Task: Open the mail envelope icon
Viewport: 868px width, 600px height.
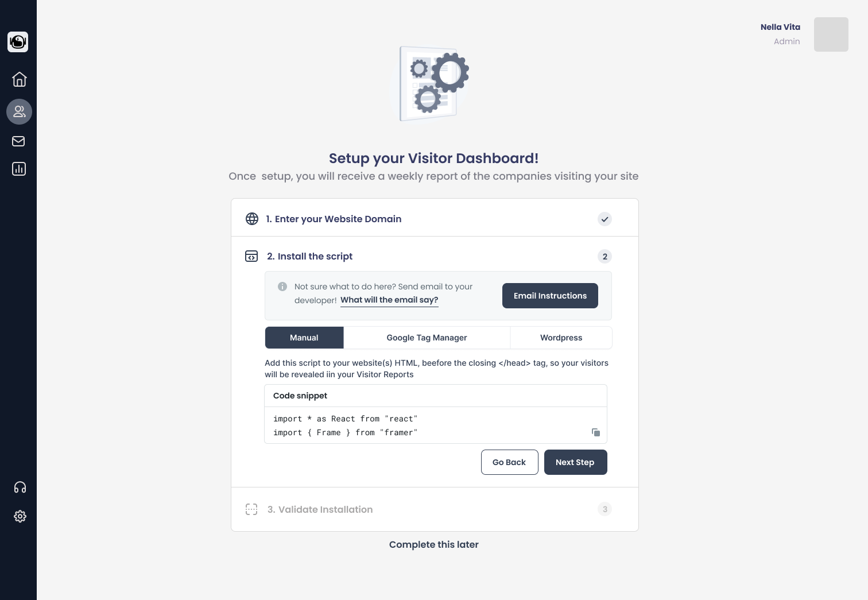Action: 19,141
